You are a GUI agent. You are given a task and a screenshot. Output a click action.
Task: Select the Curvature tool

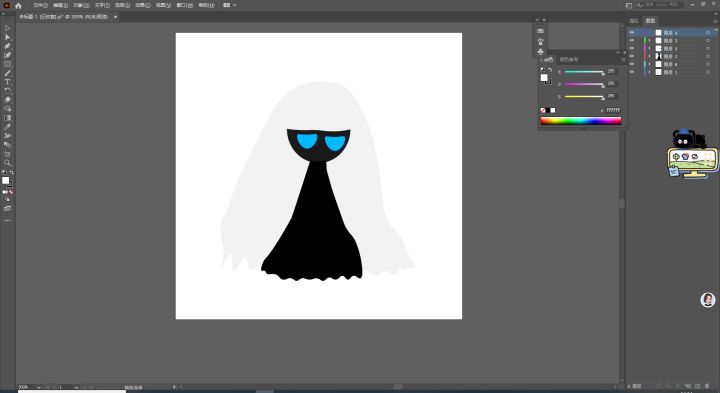click(7, 55)
